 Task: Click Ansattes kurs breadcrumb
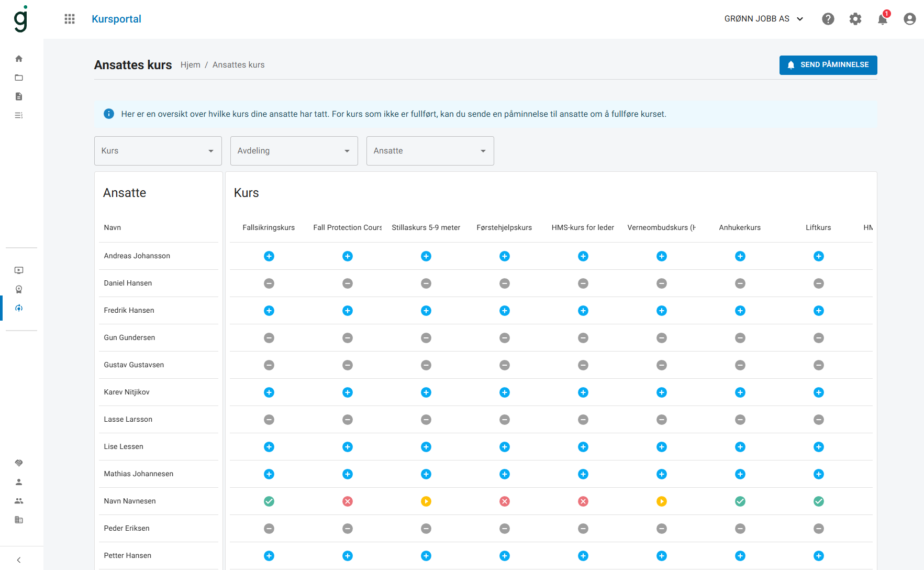point(238,65)
